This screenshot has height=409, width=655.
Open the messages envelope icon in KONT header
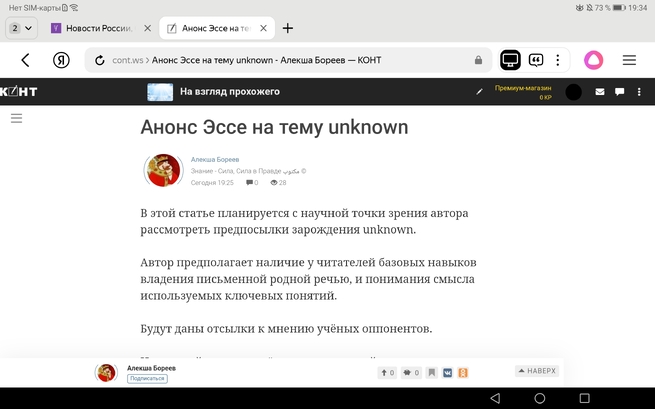tap(600, 92)
